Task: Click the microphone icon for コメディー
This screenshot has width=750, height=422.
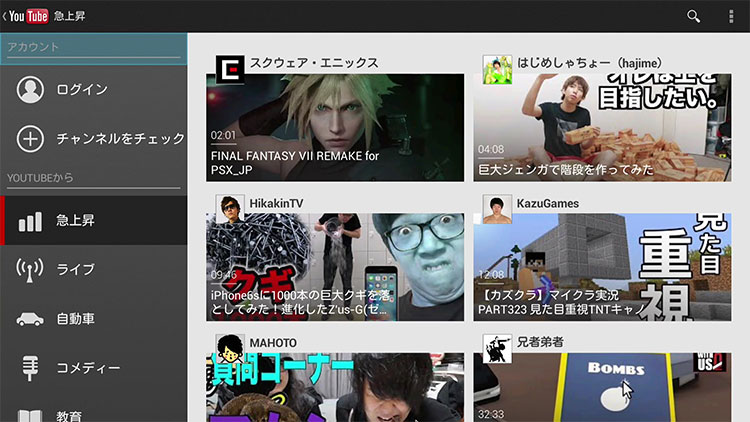Action: pos(30,368)
